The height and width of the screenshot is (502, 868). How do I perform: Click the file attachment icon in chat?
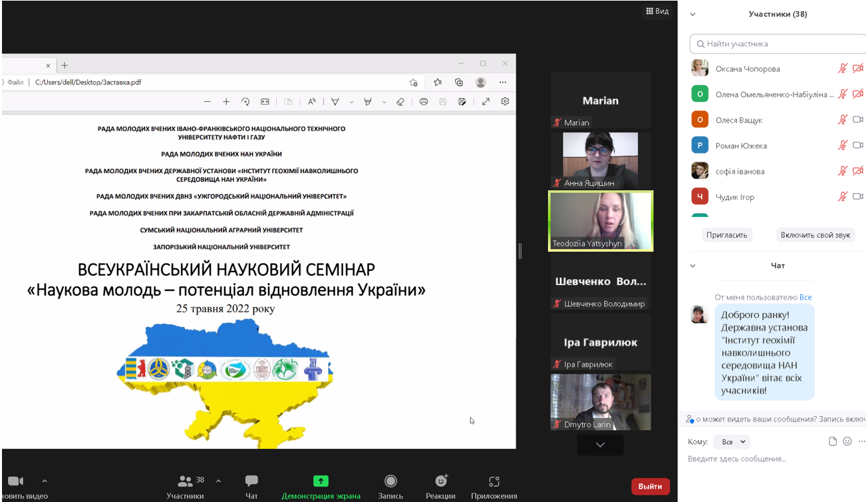click(833, 441)
